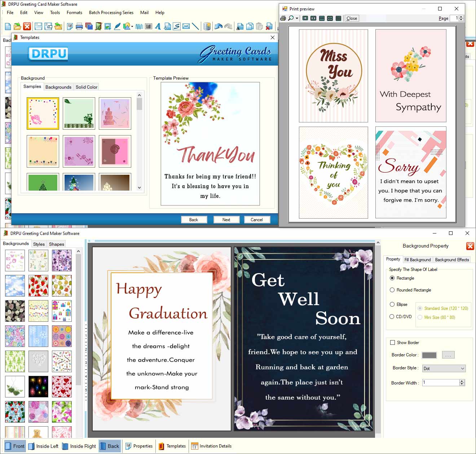This screenshot has width=476, height=454.
Task: Select the line drawing tool
Action: [x=195, y=26]
